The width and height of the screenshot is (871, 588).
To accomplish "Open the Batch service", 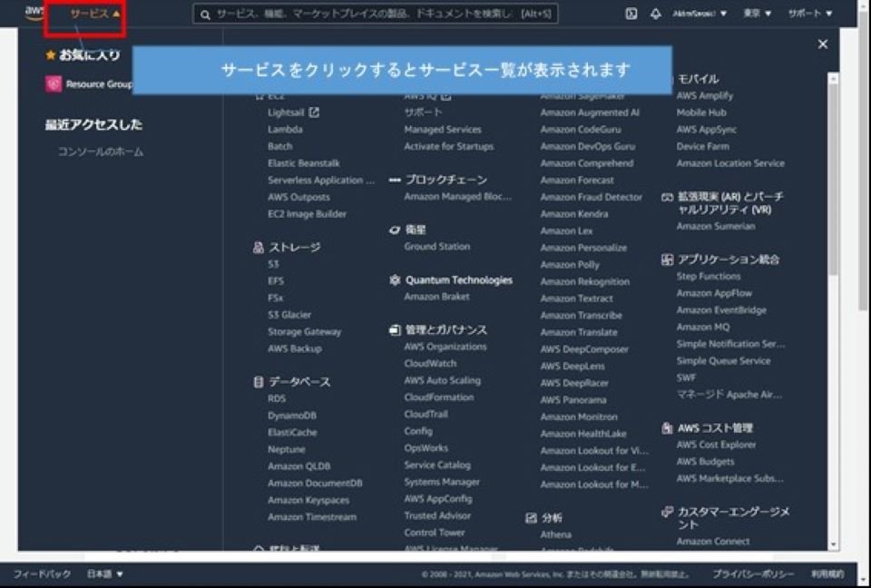I will [280, 146].
